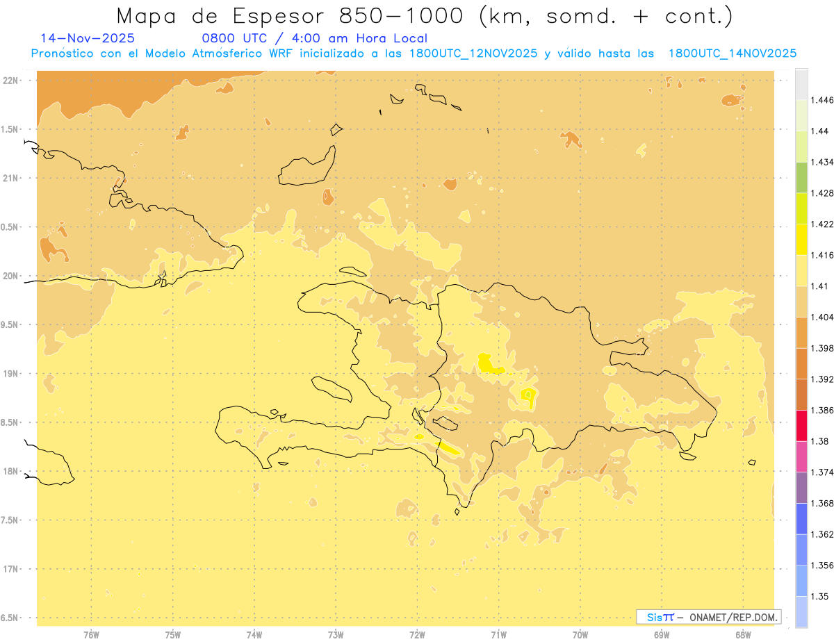Screen dimensions: 834x644
Task: Click the '1.38' color scale label
Action: [820, 441]
